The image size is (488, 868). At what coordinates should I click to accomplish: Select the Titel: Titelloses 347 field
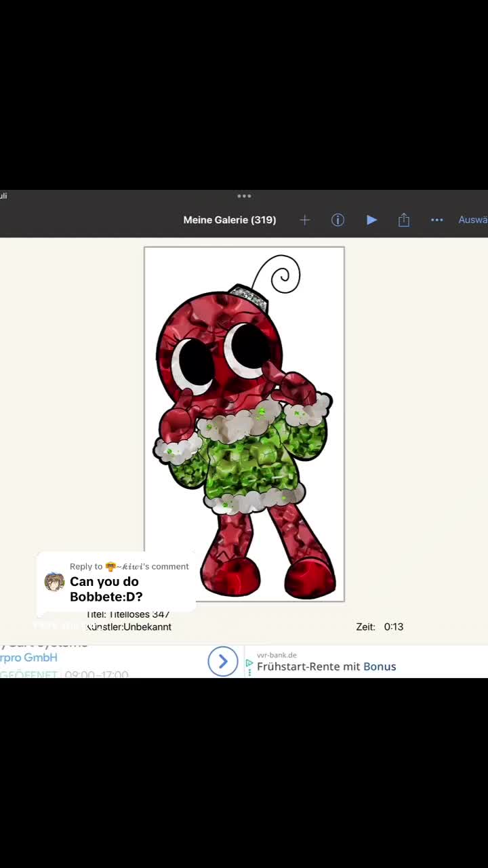127,614
